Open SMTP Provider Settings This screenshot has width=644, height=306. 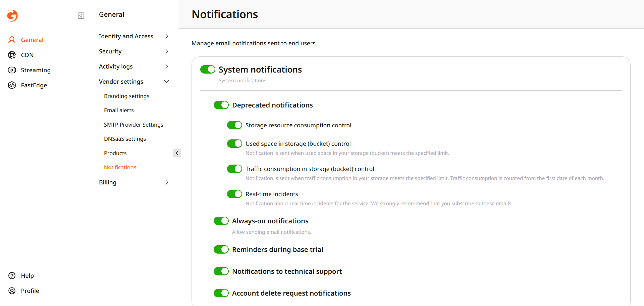[133, 125]
